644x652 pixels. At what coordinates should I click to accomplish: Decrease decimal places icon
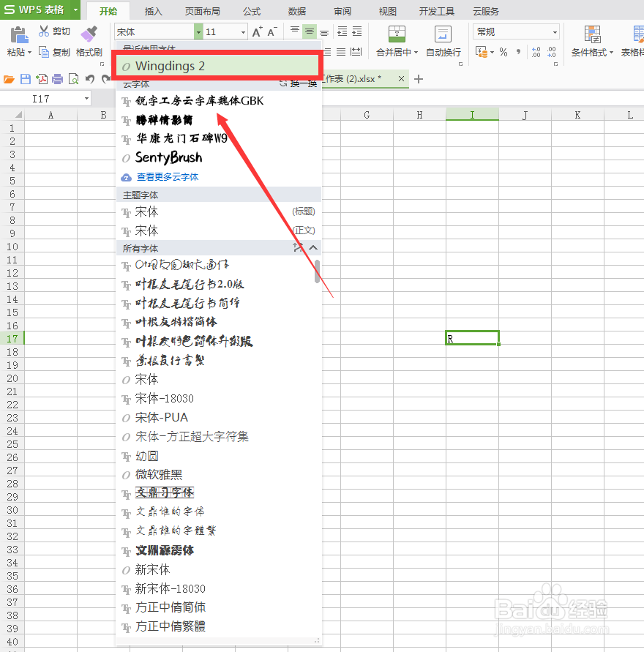[551, 52]
